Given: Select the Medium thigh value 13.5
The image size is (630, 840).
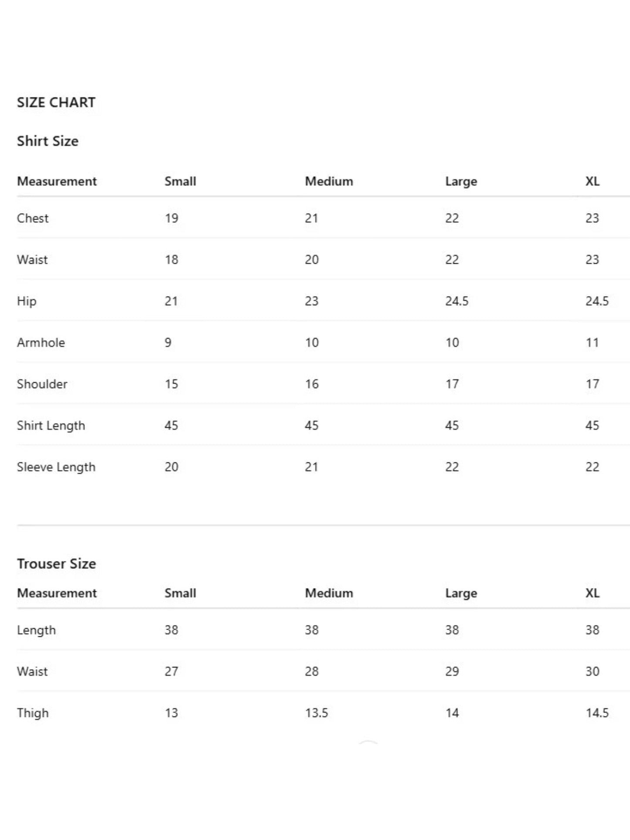Looking at the screenshot, I should pos(316,713).
